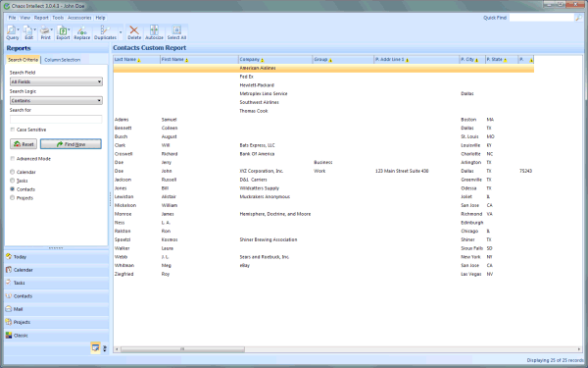Focus the Quick Find input box

coord(542,18)
